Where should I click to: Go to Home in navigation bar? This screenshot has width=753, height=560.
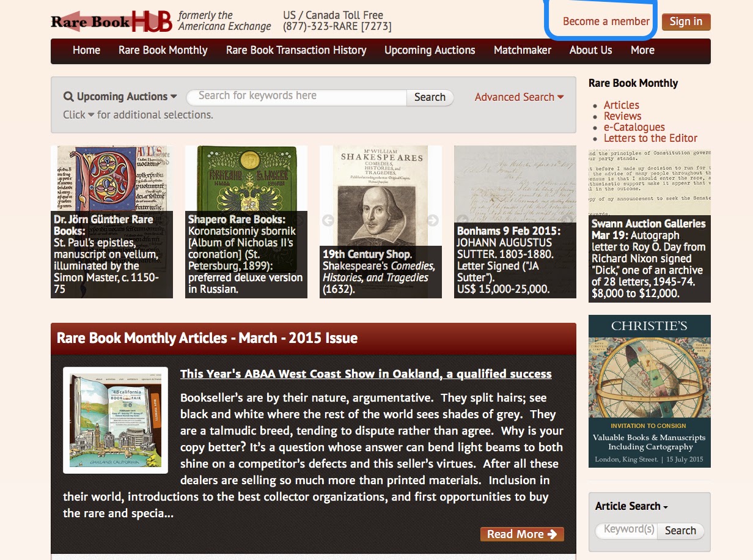coord(86,50)
